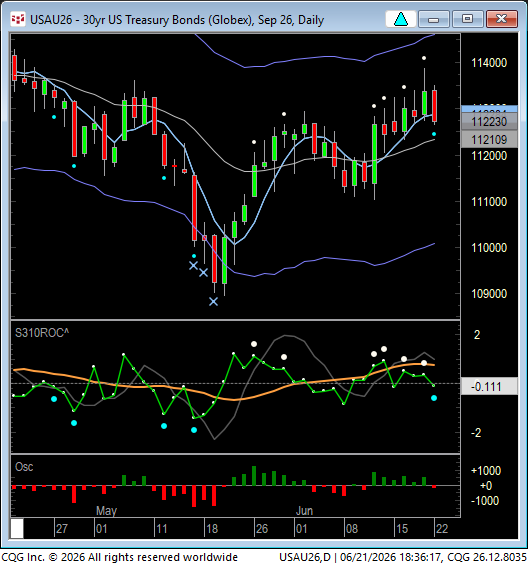
Task: Click the 11 date label on time axis
Action: [161, 529]
